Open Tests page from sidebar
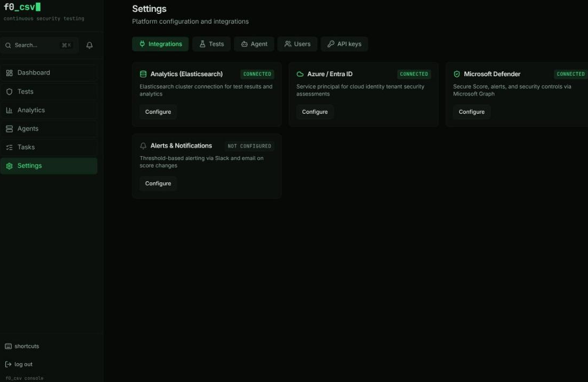This screenshot has width=588, height=382. pos(49,92)
